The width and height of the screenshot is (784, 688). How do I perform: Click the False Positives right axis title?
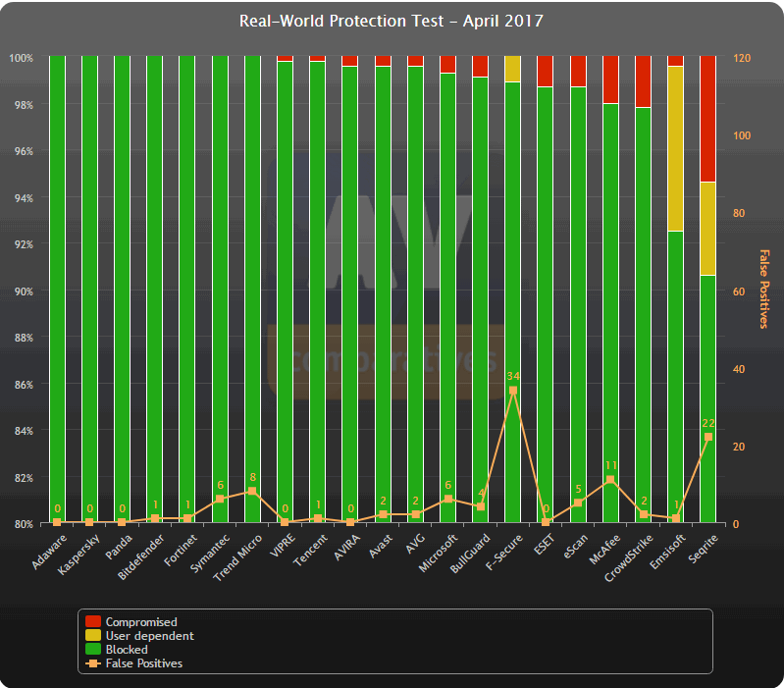[764, 289]
